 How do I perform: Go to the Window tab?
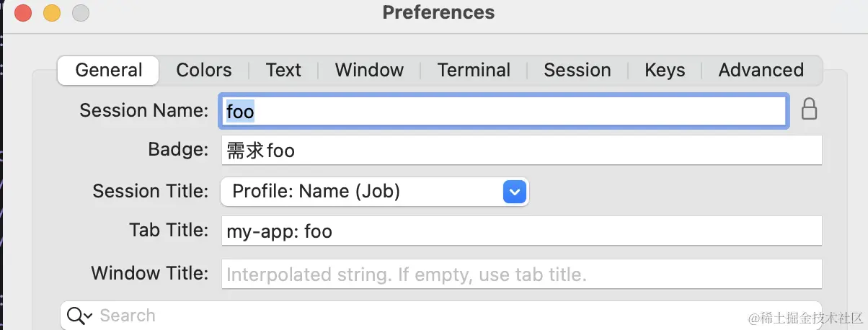(369, 70)
